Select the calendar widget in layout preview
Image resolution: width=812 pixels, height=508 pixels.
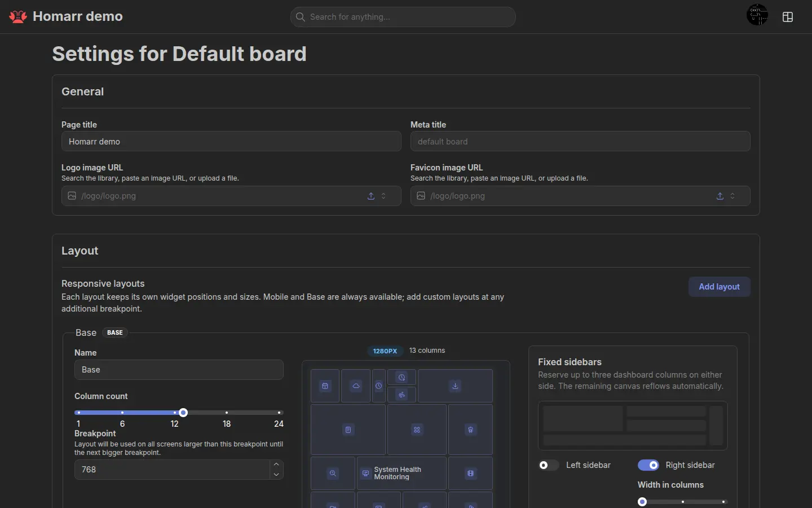click(x=325, y=386)
